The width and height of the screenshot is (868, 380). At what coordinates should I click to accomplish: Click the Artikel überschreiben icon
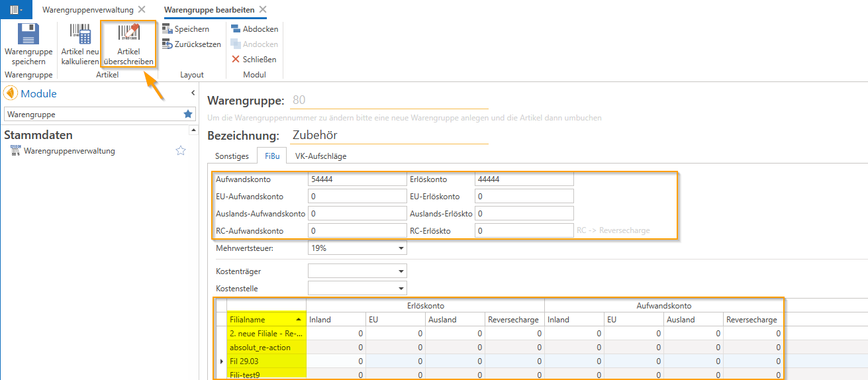tap(128, 34)
